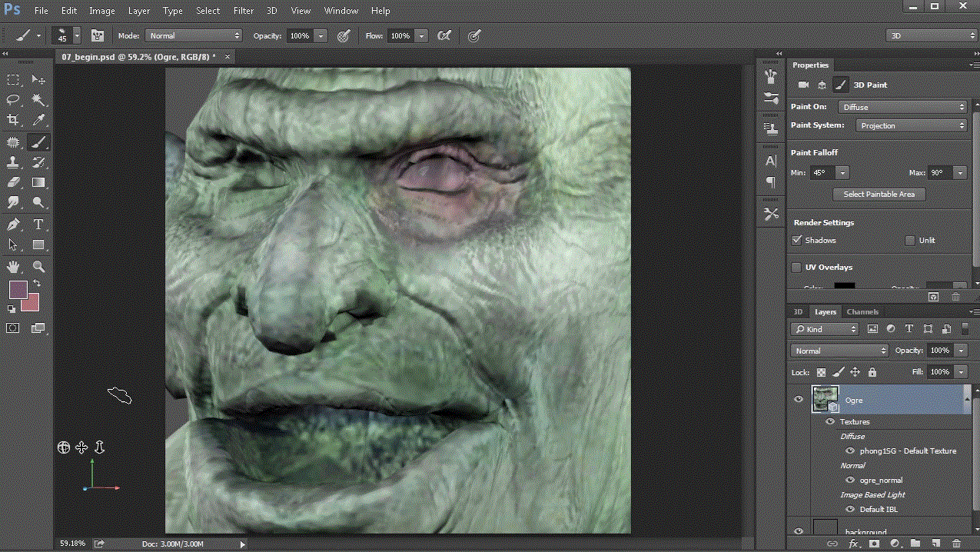Add a layer mask

click(874, 544)
